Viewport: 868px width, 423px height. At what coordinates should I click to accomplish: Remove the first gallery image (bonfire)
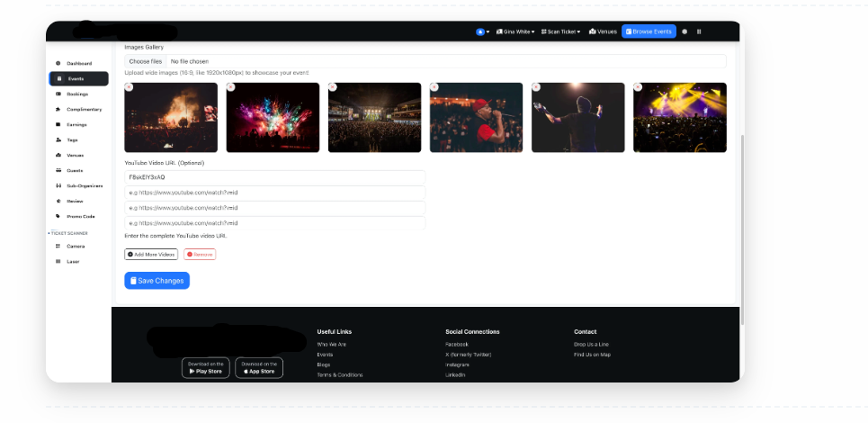[129, 87]
